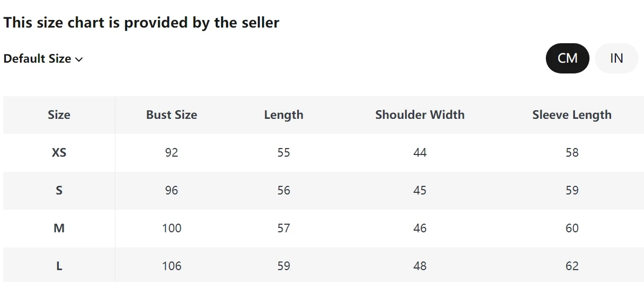The image size is (644, 282).
Task: Select the S size row label
Action: click(x=59, y=190)
